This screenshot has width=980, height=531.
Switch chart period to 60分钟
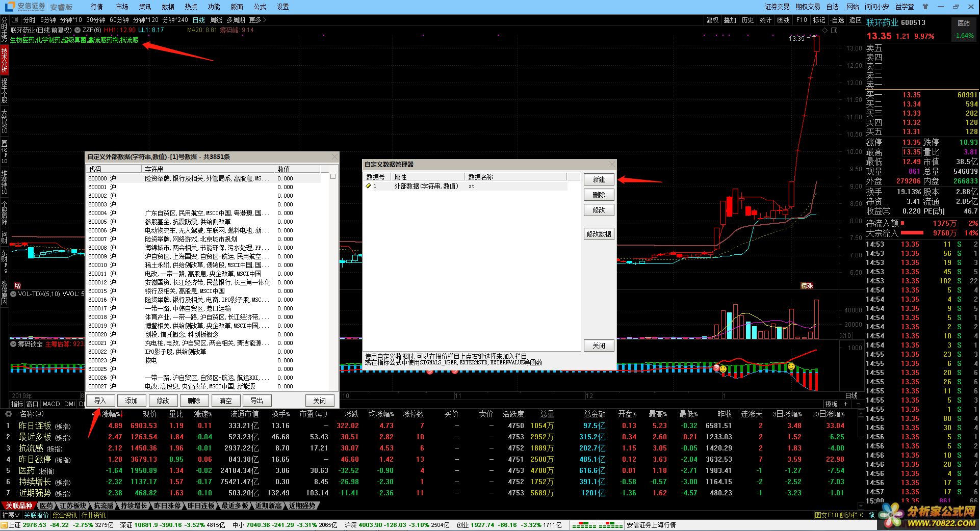119,20
